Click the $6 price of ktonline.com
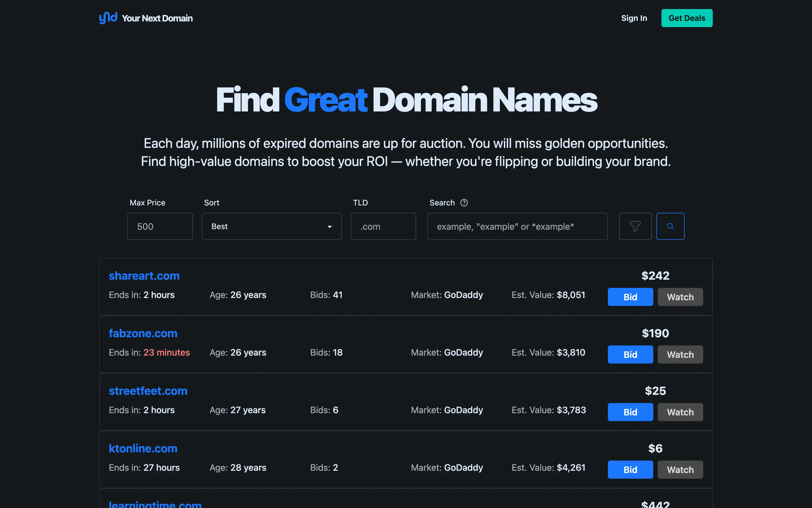Image resolution: width=812 pixels, height=508 pixels. (655, 448)
